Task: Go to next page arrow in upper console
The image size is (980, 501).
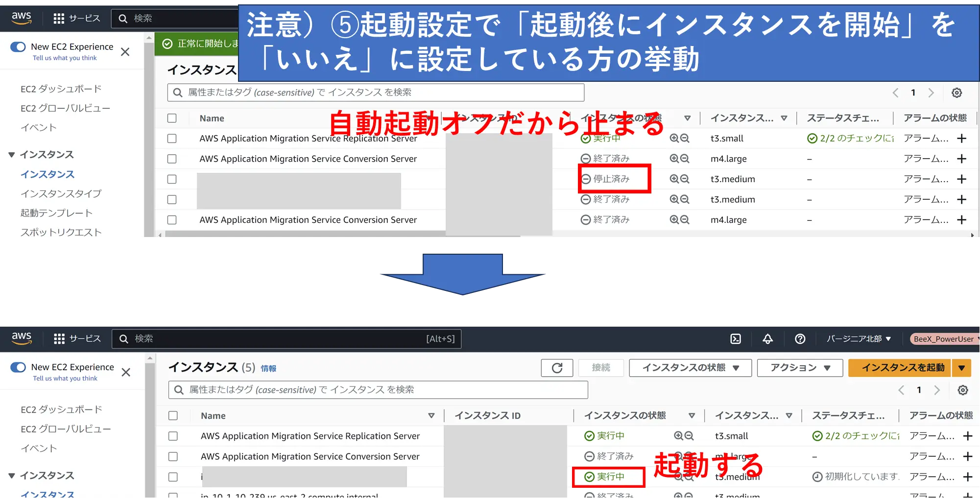Action: click(x=931, y=93)
